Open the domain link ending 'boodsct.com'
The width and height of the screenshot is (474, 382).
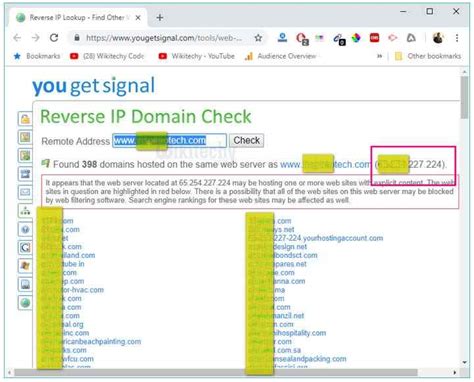[x=283, y=255]
